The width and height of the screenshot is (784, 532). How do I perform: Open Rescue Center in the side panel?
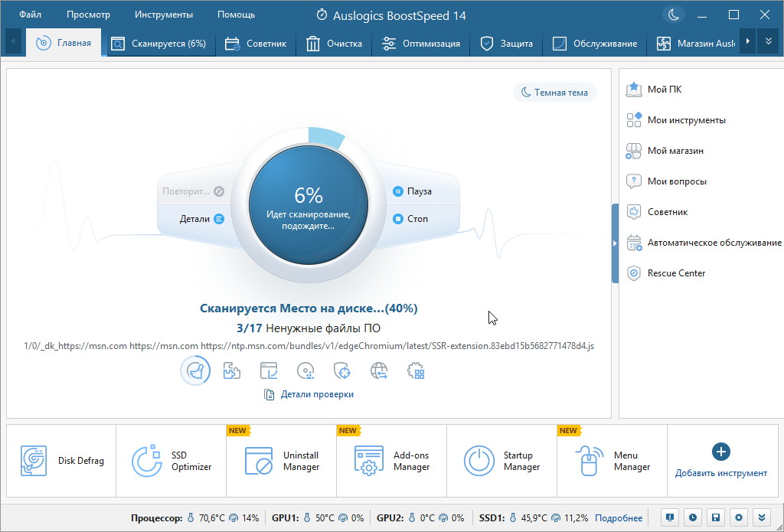click(x=665, y=273)
